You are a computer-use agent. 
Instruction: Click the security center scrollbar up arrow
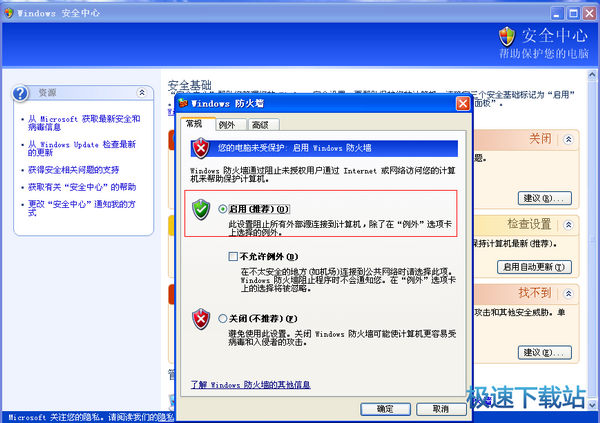click(x=592, y=75)
